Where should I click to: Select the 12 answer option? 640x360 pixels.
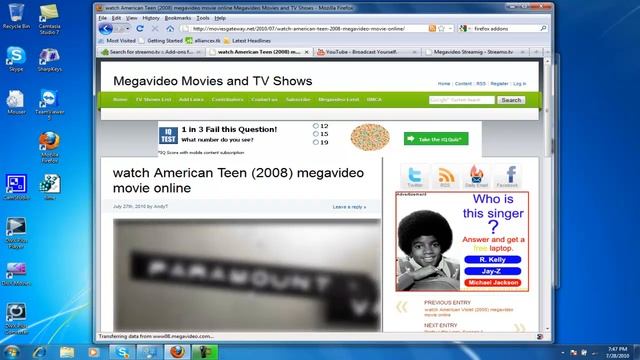tap(316, 126)
